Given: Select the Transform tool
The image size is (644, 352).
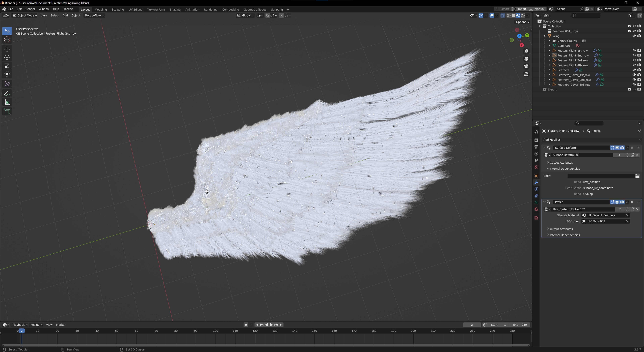Looking at the screenshot, I should 7,74.
